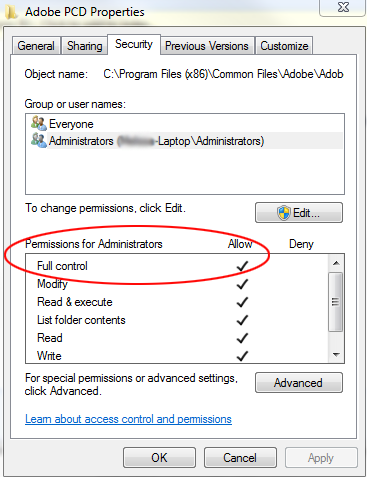Click the Modify Allow checkmark
The width and height of the screenshot is (367, 477).
pos(242,284)
